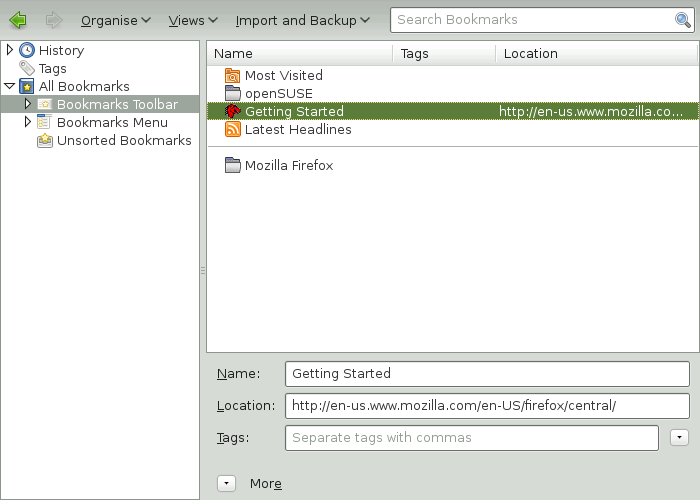Open the tags selector dropdown arrow
The height and width of the screenshot is (500, 700).
[679, 438]
